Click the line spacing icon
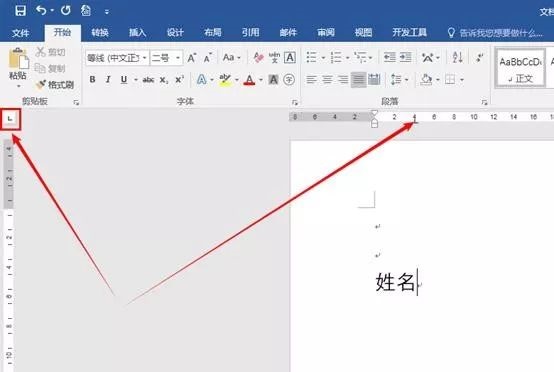554x372 pixels. (x=396, y=79)
